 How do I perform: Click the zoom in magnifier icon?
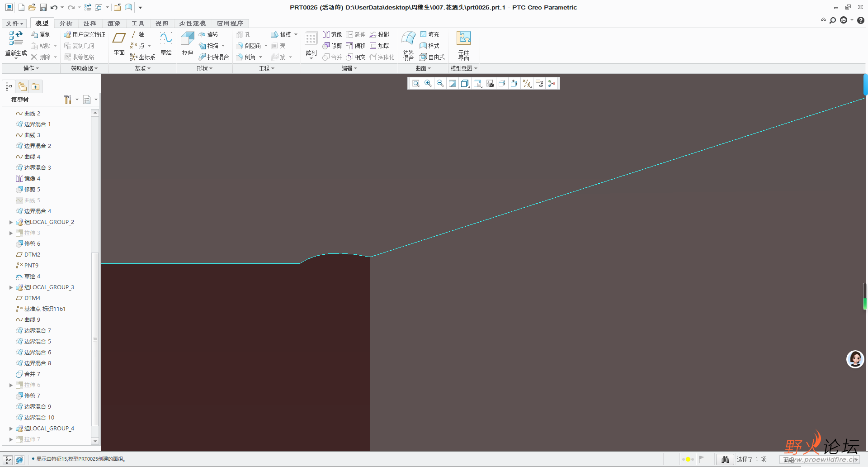428,83
